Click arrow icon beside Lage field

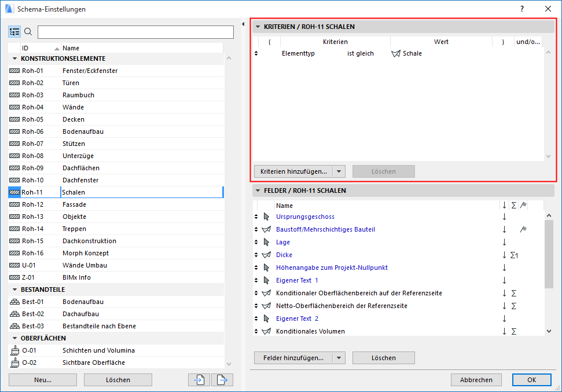point(266,242)
